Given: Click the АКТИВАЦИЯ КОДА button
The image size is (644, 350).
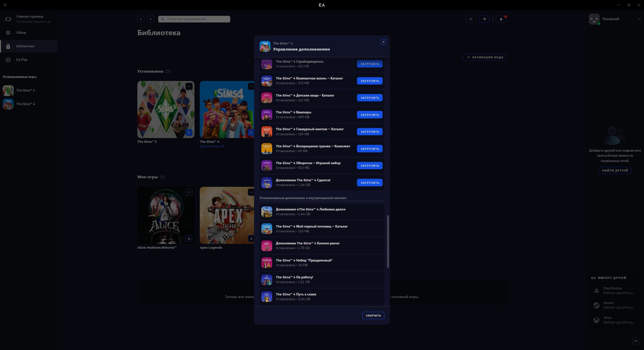Looking at the screenshot, I should coord(485,57).
